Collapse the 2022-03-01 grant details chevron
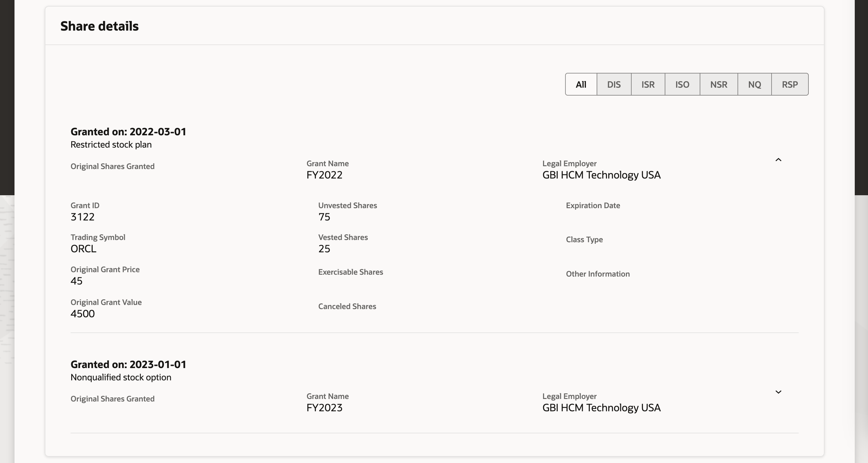The image size is (868, 463). (778, 160)
